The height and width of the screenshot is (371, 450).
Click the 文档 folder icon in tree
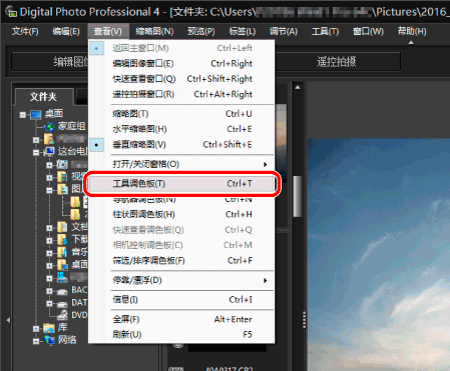tap(62, 227)
